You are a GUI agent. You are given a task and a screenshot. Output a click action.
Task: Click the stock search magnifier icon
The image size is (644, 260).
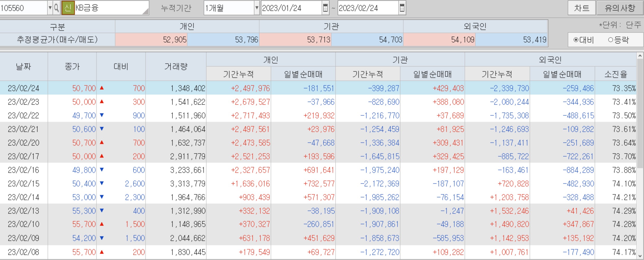pos(57,8)
